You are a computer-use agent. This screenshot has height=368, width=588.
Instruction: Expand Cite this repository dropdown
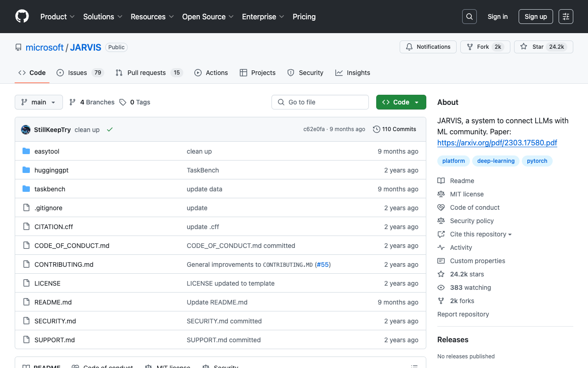[x=481, y=234]
